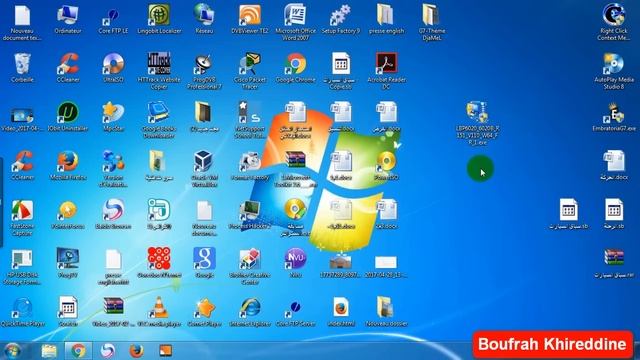Select the EmbratoriaG7.exe file
This screenshot has height=360, width=640.
613,117
